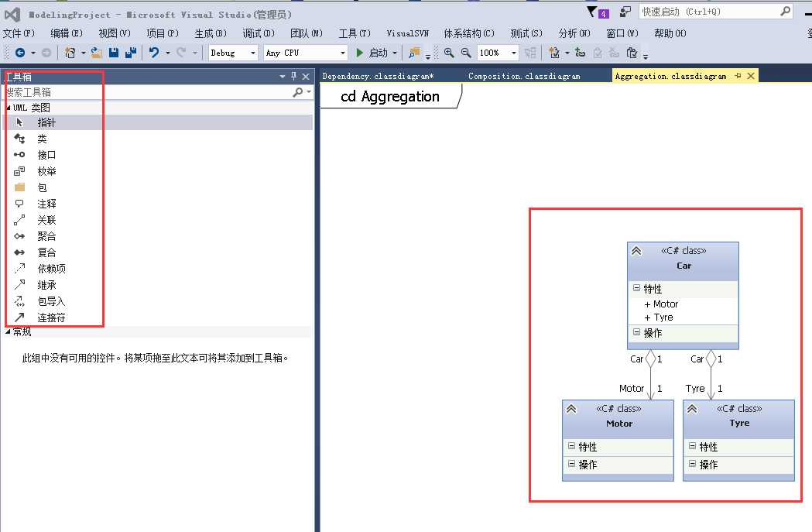Collapse 特性 section in Motor class
Screen dimensions: 812x532
pos(571,446)
